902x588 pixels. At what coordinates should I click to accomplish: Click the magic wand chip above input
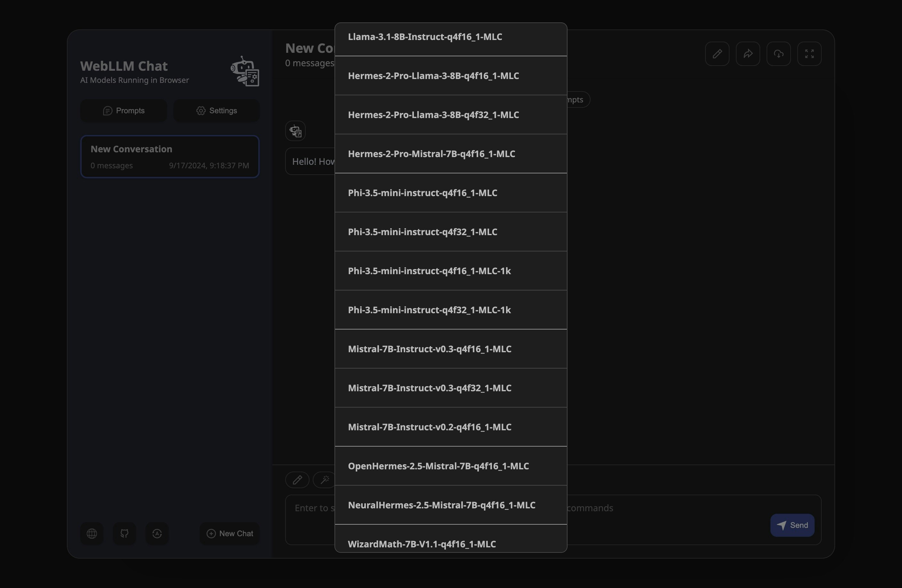coord(325,480)
